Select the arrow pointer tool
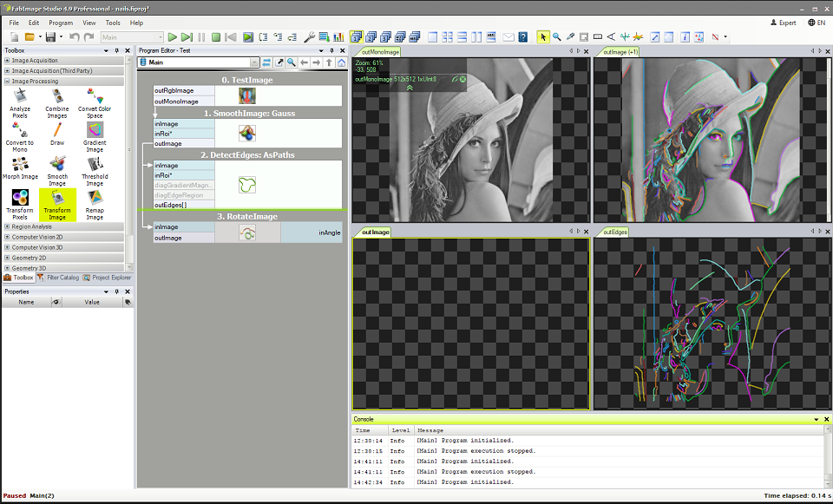The height and width of the screenshot is (504, 833). (x=542, y=37)
